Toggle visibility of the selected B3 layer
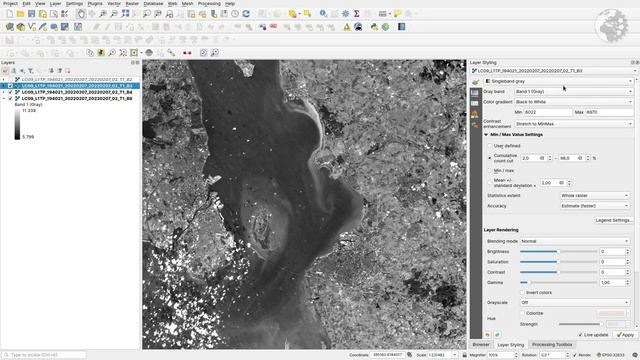640x360 pixels. pyautogui.click(x=11, y=86)
